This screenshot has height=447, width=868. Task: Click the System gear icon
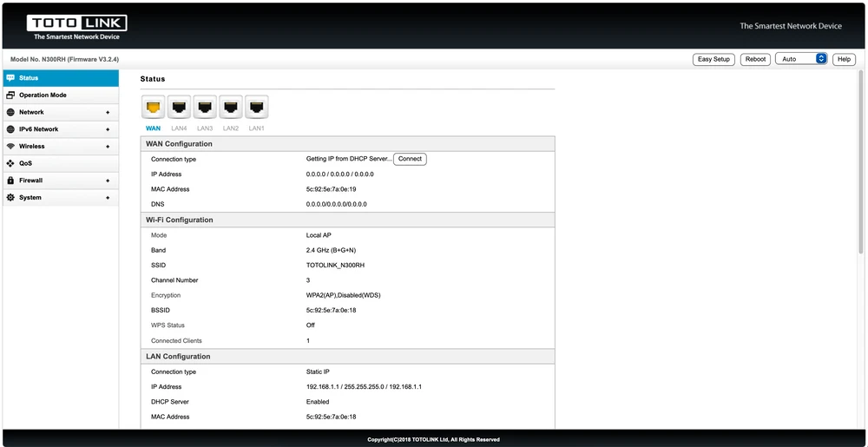[10, 198]
